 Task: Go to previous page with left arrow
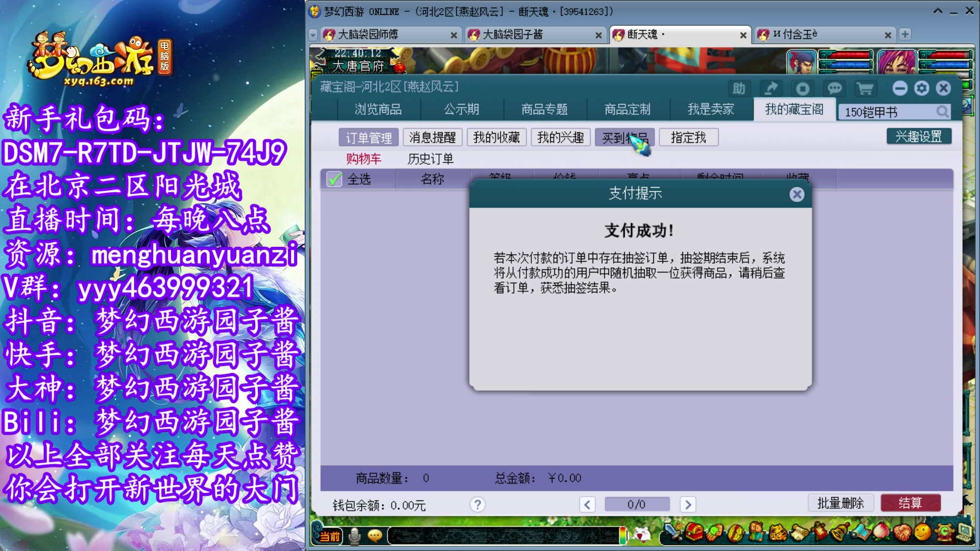(x=587, y=505)
